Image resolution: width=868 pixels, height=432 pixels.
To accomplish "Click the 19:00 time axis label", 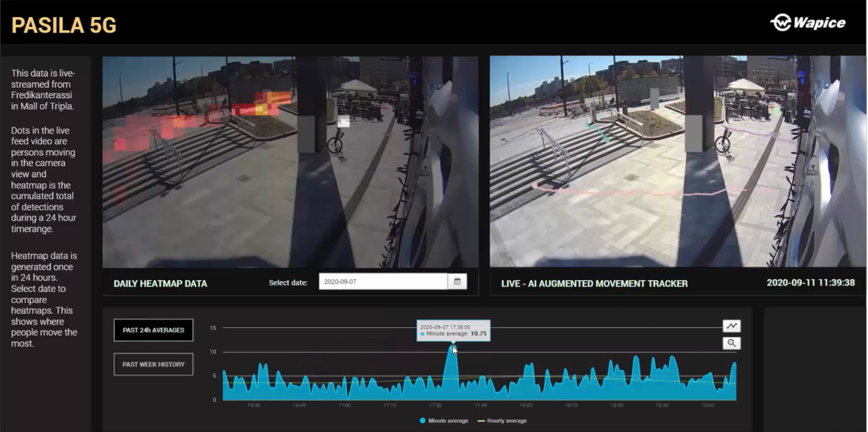I will tap(707, 405).
